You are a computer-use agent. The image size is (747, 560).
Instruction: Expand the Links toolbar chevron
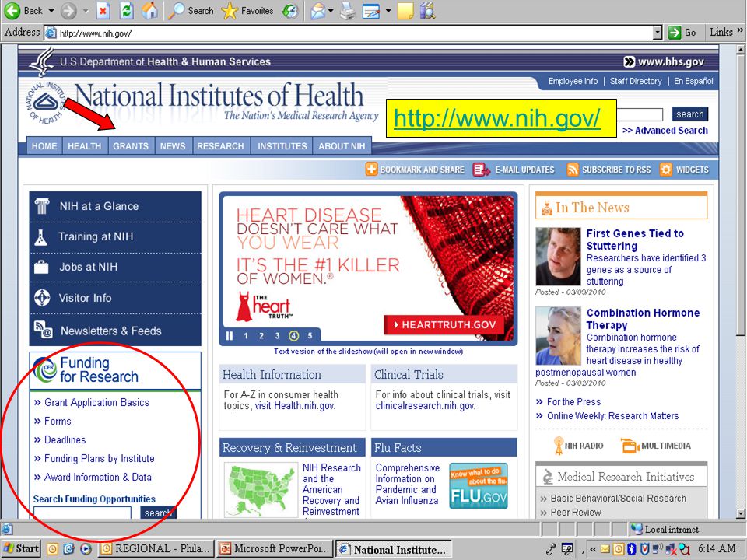pyautogui.click(x=740, y=30)
